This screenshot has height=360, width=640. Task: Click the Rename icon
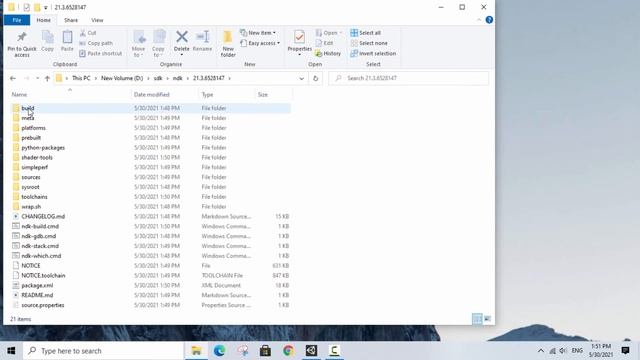tap(202, 37)
